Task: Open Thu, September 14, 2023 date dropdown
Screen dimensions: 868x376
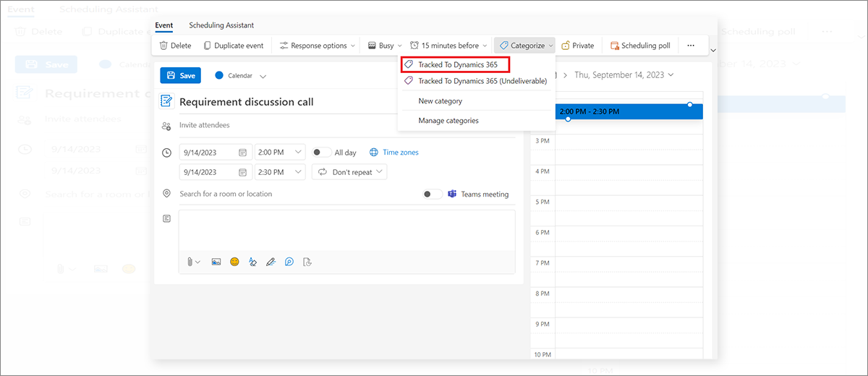Action: click(x=624, y=74)
